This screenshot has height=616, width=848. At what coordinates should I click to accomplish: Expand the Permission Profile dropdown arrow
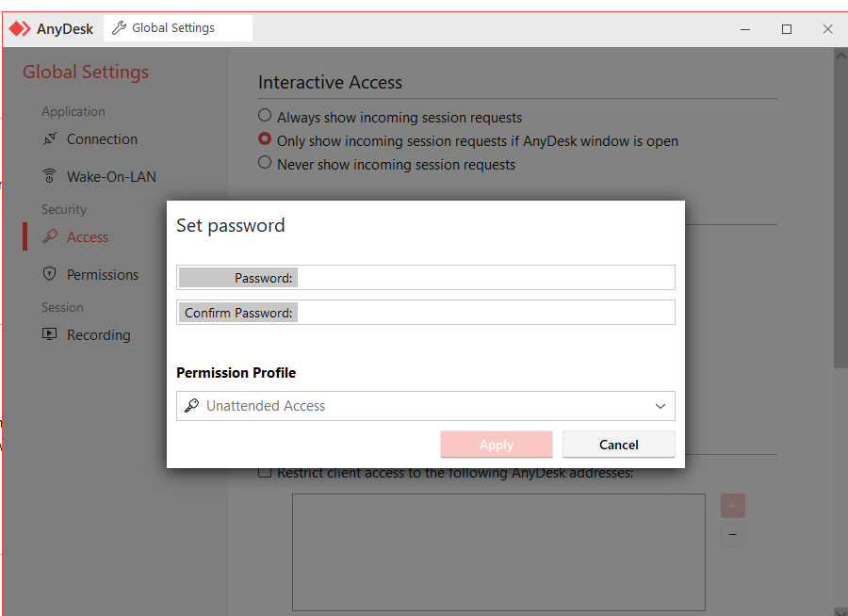pyautogui.click(x=660, y=406)
